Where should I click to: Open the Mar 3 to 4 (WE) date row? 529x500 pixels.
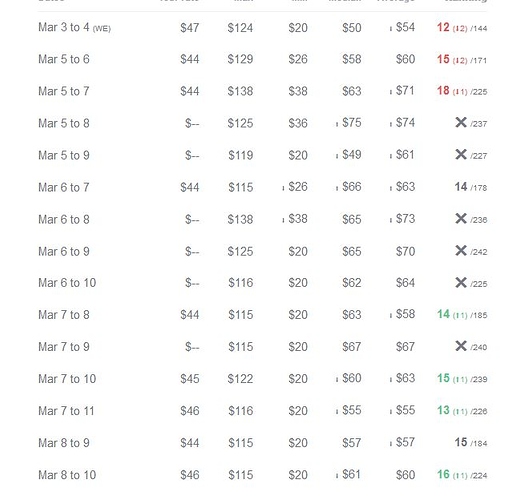pos(75,27)
